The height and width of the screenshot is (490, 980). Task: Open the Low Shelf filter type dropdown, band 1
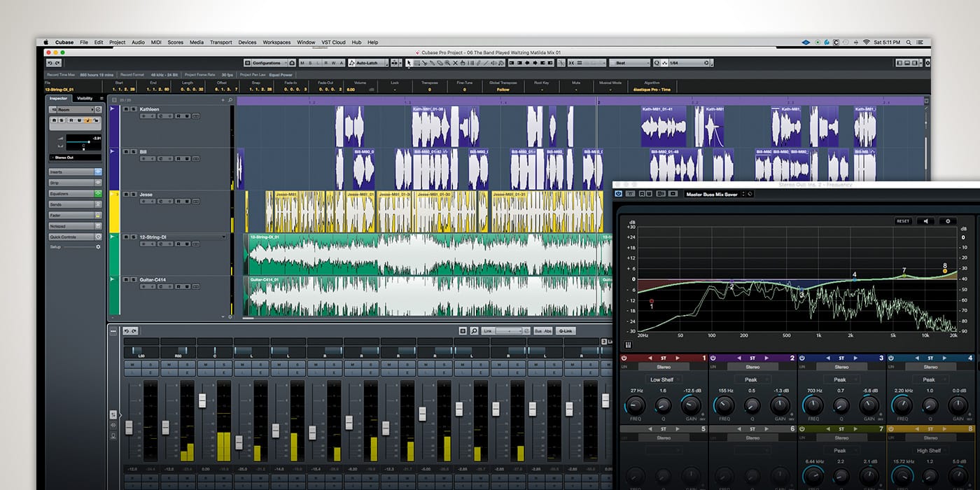tap(662, 379)
